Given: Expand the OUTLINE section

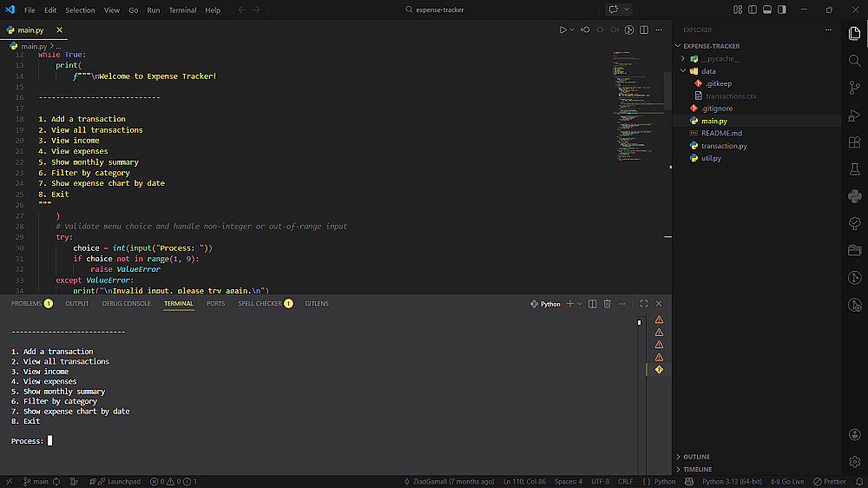Looking at the screenshot, I should point(696,457).
